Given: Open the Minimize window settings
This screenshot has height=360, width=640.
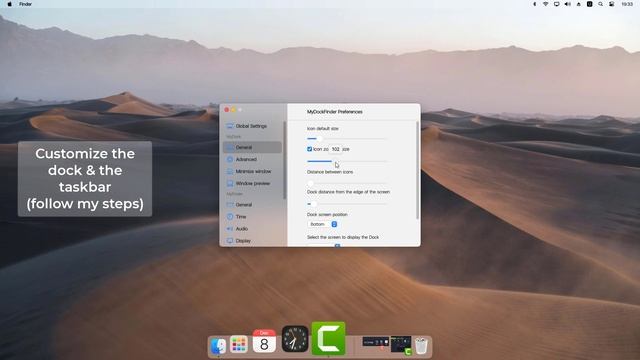Looking at the screenshot, I should tap(252, 171).
